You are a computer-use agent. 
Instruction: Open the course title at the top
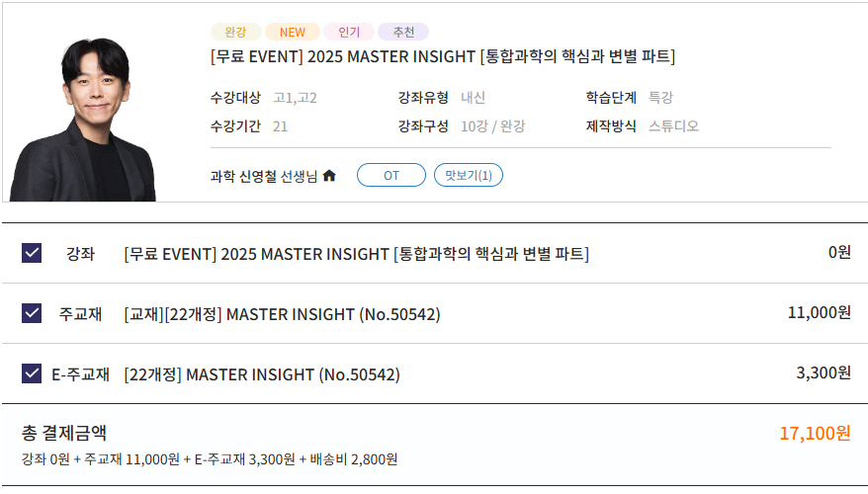pos(443,56)
